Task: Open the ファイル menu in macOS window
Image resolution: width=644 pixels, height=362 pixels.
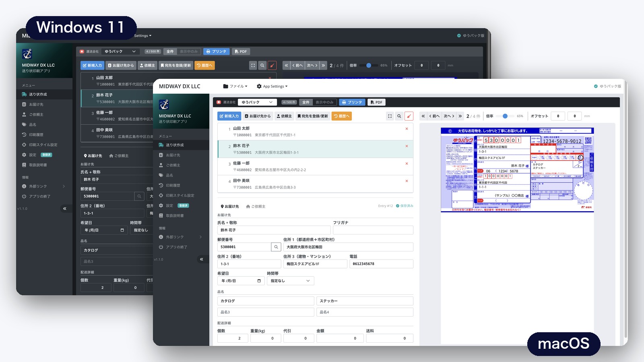Action: (235, 86)
